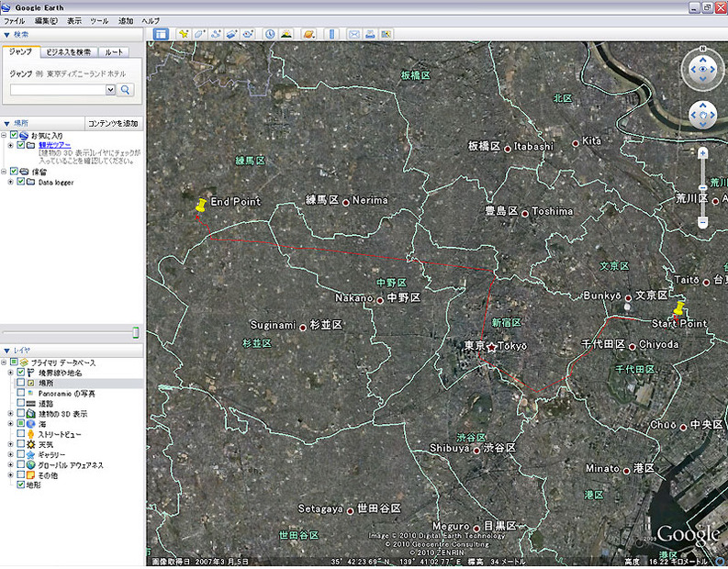Click the Email envelope toolbar icon
728x569 pixels.
click(x=353, y=34)
